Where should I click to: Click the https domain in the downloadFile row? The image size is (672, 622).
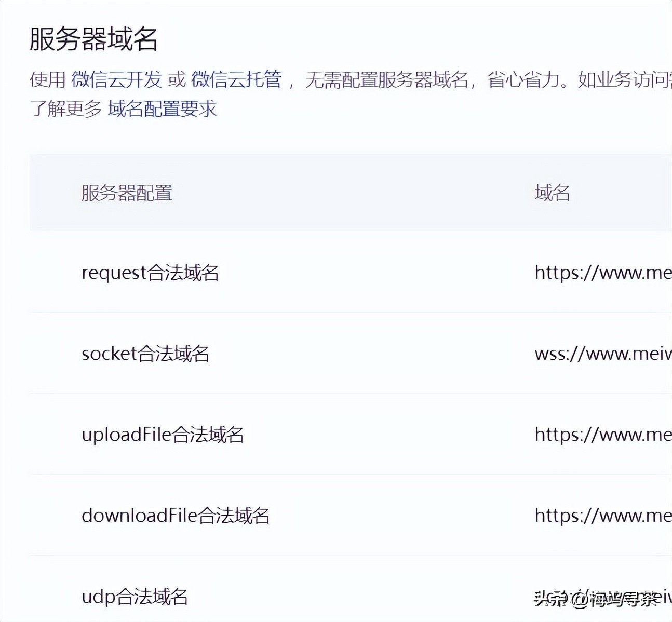click(x=602, y=516)
